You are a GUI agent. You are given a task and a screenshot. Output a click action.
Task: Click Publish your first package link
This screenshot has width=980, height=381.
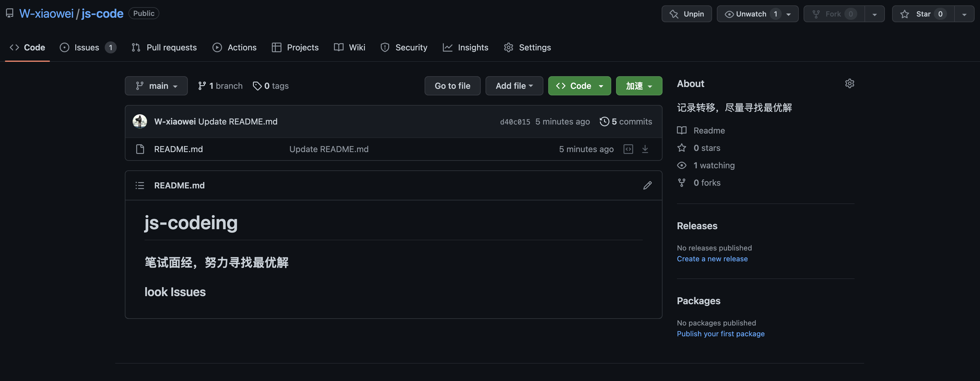coord(720,334)
